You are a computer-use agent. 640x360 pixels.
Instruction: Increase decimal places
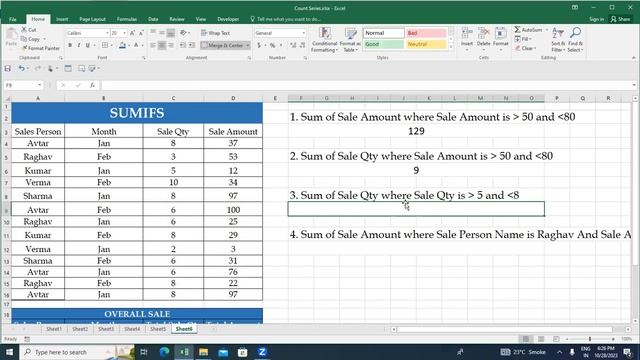[x=293, y=45]
